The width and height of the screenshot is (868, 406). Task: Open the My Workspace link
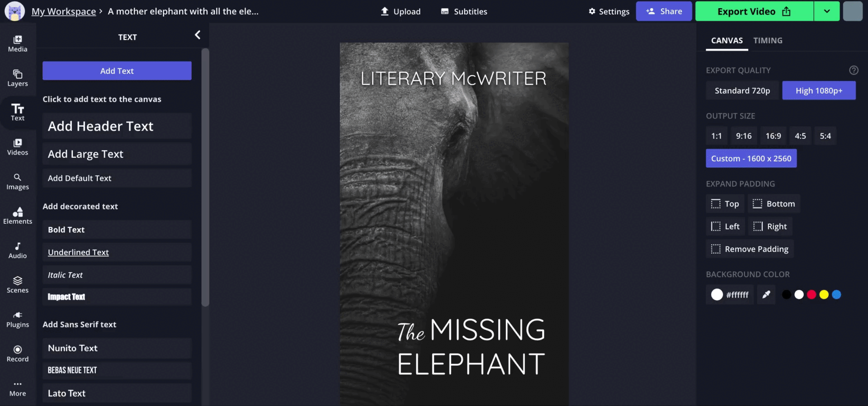coord(64,11)
